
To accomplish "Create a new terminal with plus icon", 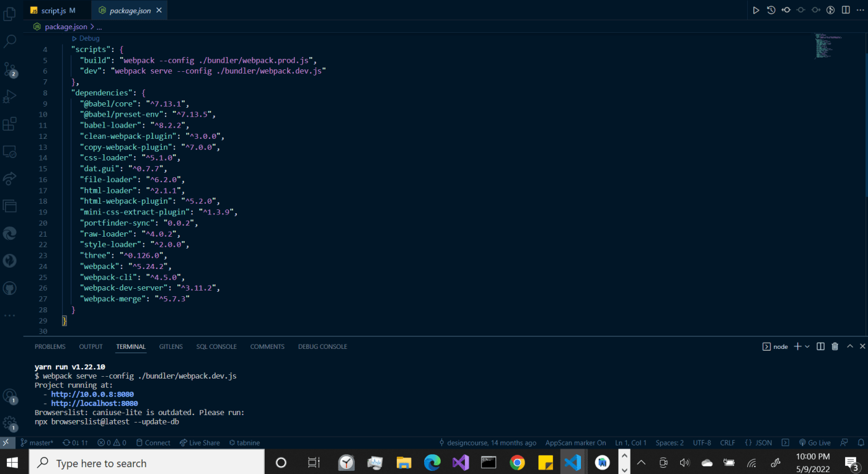I will tap(798, 346).
